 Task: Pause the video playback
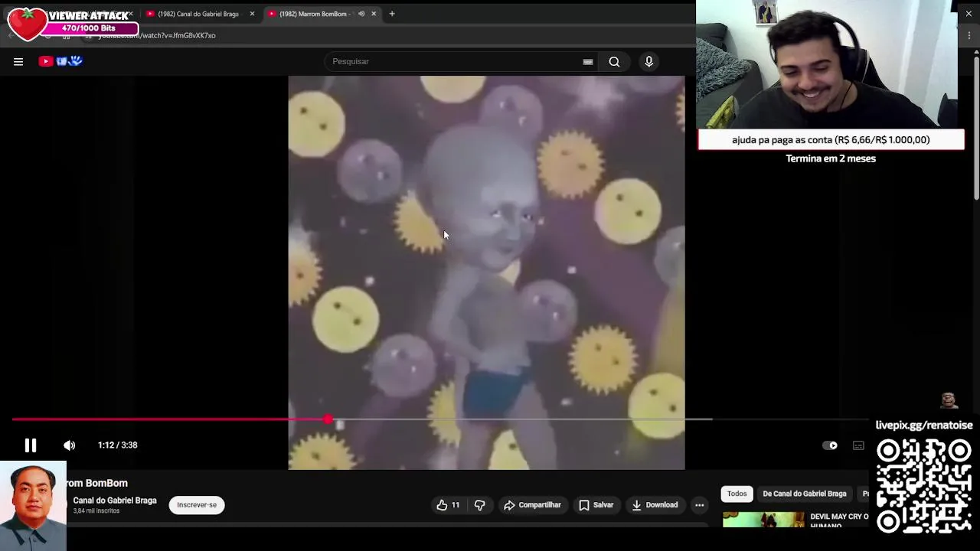tap(31, 445)
